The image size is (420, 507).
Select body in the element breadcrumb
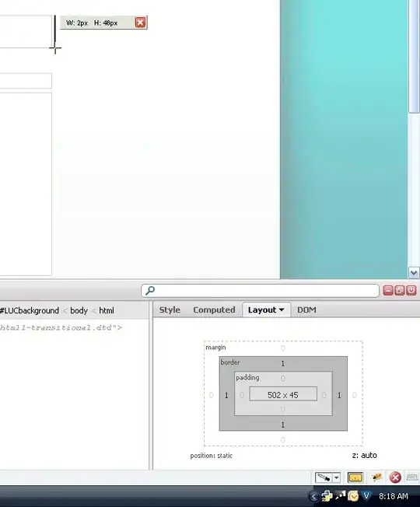click(79, 310)
